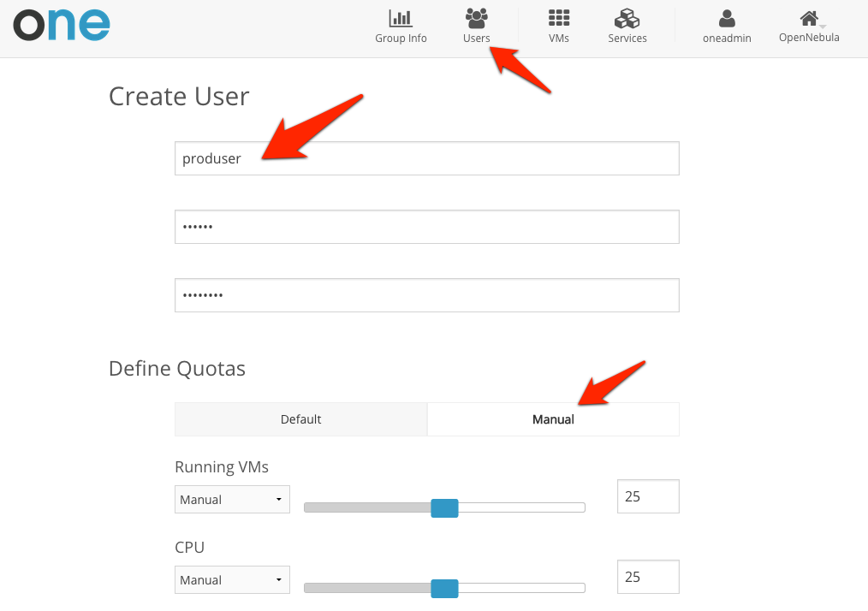Click the Users menu label

pyautogui.click(x=476, y=39)
